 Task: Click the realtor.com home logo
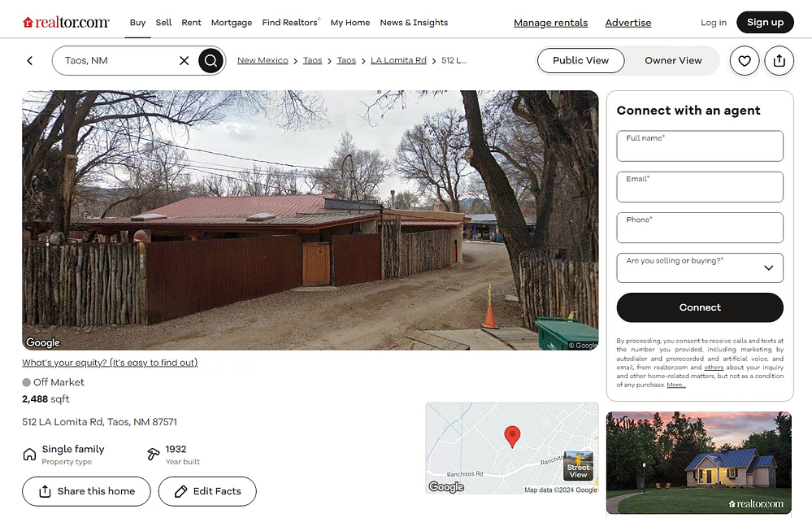[x=66, y=22]
